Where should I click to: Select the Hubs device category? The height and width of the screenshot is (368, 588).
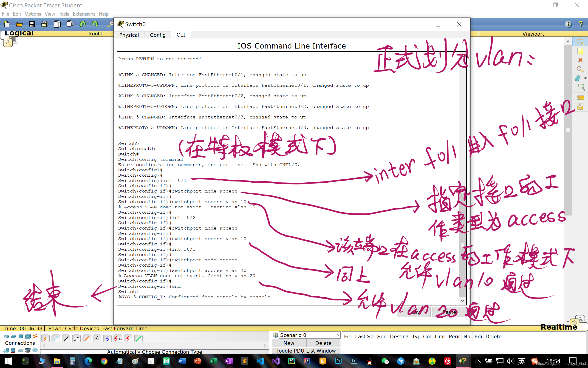click(x=21, y=336)
